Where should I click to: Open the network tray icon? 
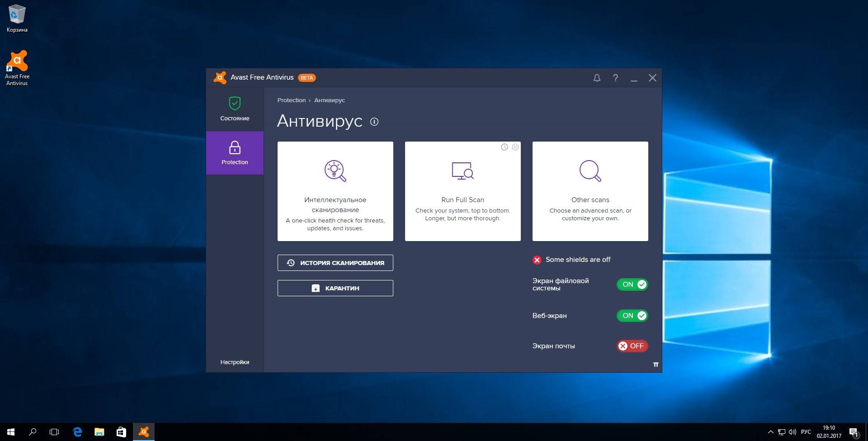click(781, 432)
